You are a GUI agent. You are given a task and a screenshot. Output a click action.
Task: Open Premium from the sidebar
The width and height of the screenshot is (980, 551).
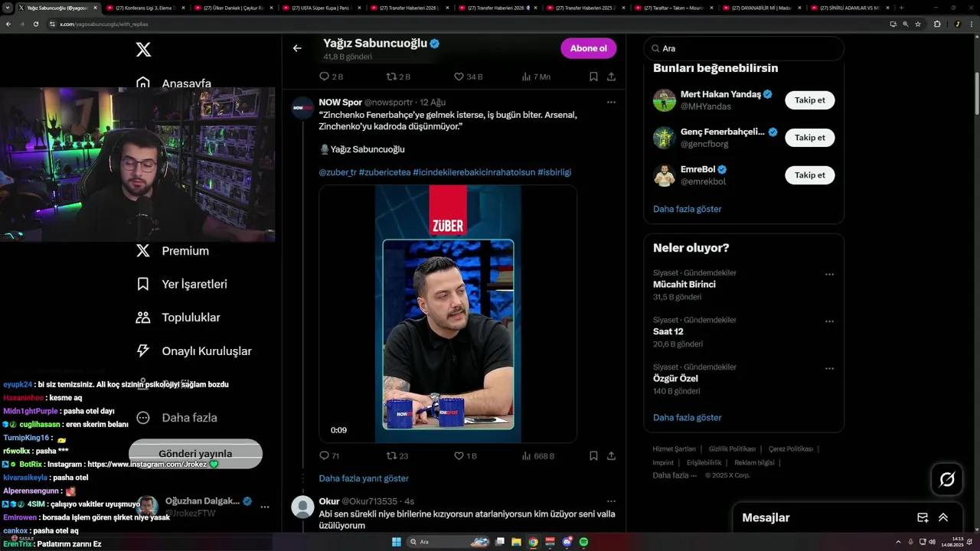172,251
